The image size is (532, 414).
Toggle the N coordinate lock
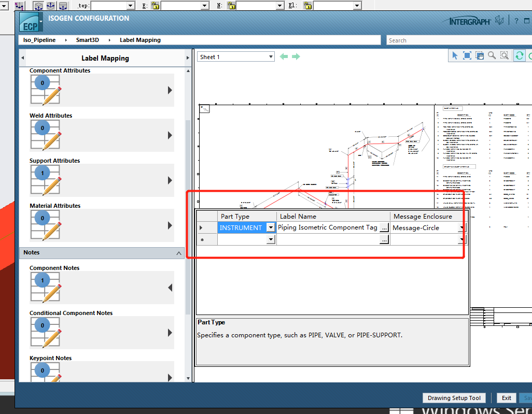click(232, 5)
